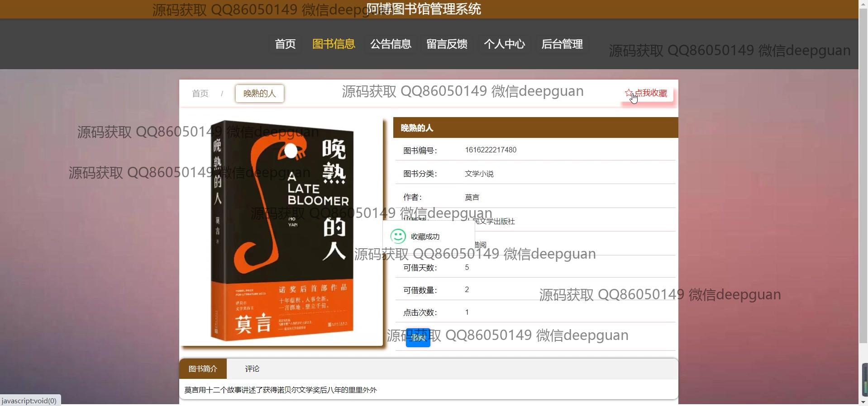Image resolution: width=868 pixels, height=406 pixels.
Task: Click the smiley icon in 收藏成功 toast
Action: click(x=398, y=236)
